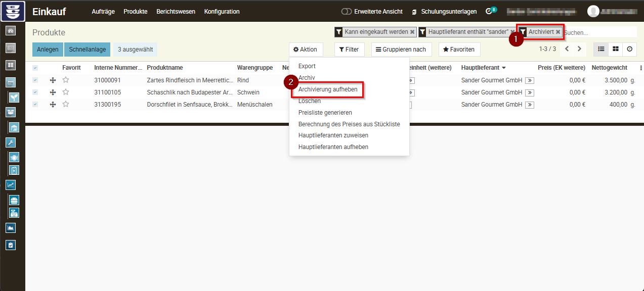
Task: Uncheck the row checkbox for Schaschlik product
Action: pos(35,92)
